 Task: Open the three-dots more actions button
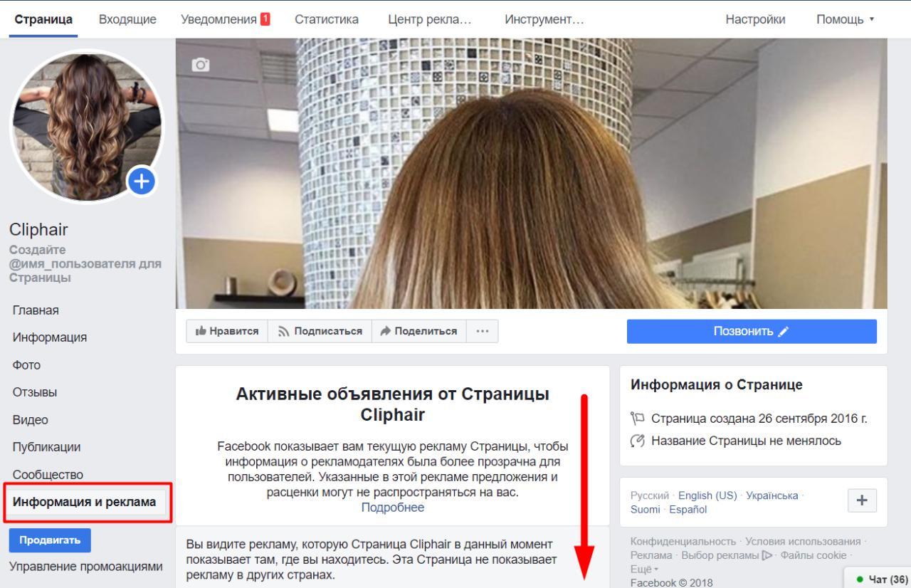coord(483,331)
